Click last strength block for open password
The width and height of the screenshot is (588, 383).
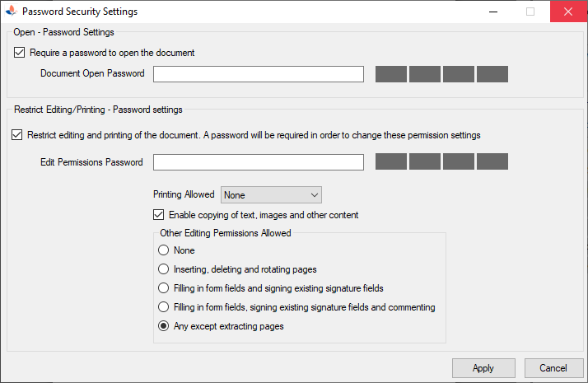[492, 74]
